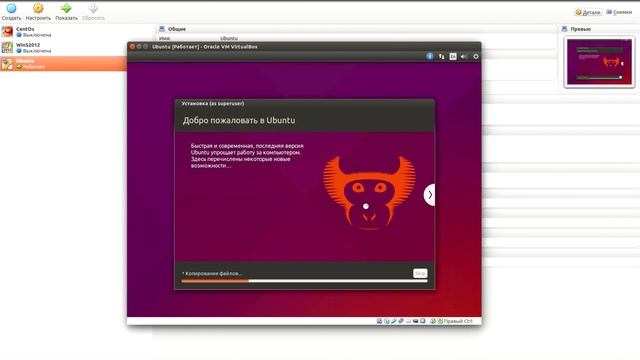Click the accessibility icon in Ubuntu panel
Image resolution: width=640 pixels, height=360 pixels.
tap(430, 56)
